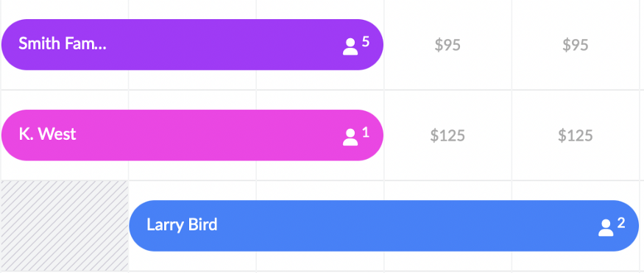Select the guest count 1 badge

pos(366,132)
